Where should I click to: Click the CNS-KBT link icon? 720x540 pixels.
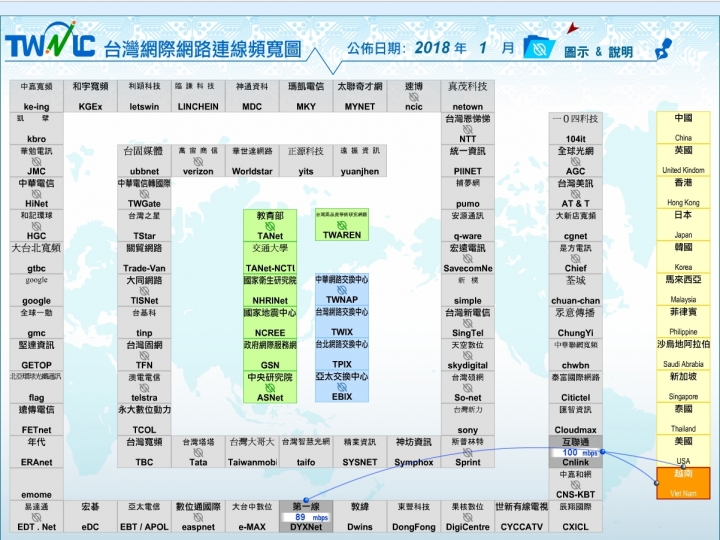click(575, 485)
